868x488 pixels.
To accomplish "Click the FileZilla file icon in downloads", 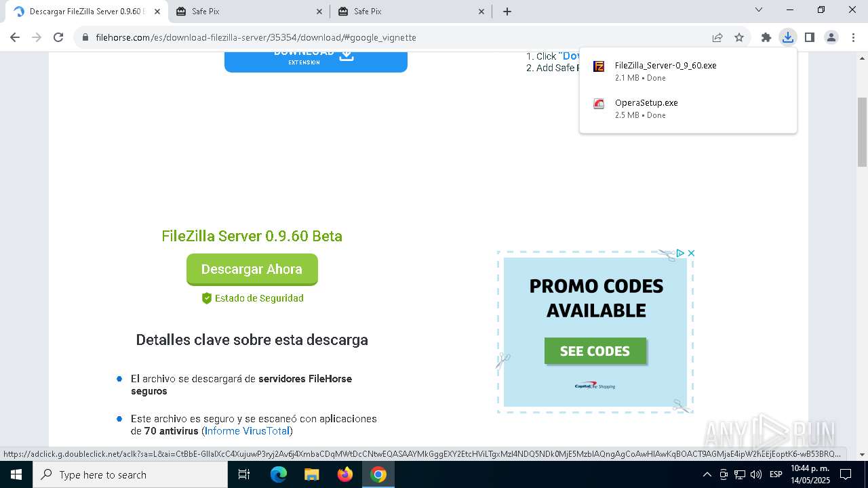I will [x=599, y=66].
